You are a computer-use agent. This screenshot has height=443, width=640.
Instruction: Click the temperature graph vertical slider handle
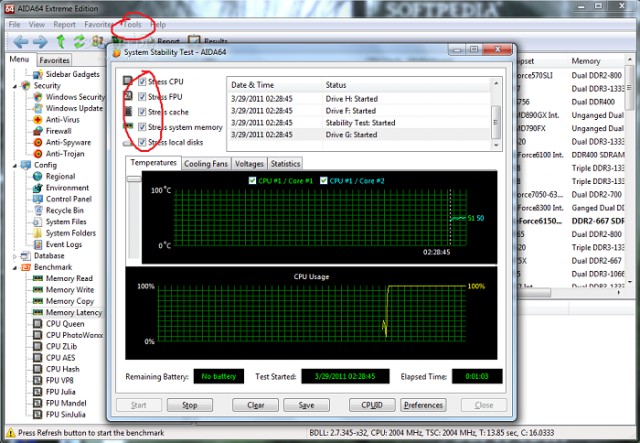(x=133, y=178)
